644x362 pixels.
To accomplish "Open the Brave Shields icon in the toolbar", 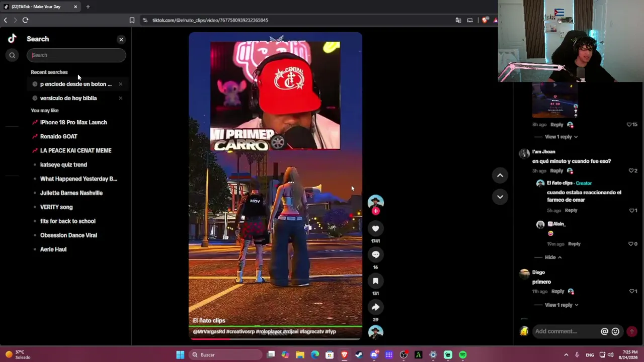I will pos(485,20).
